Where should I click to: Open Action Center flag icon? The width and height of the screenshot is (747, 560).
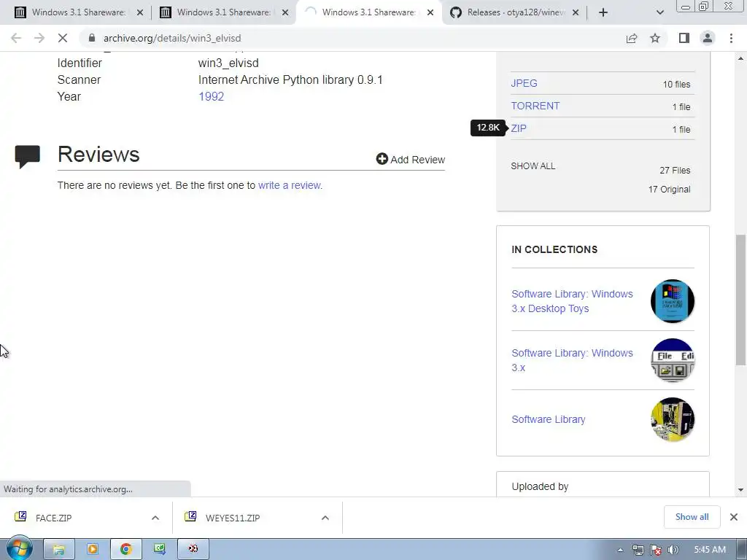[656, 550]
